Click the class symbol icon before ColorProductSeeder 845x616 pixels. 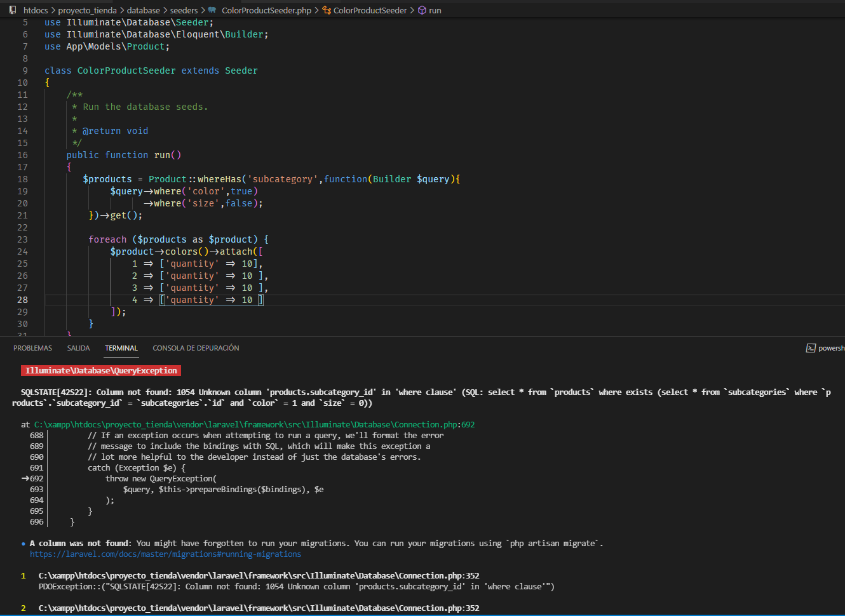click(x=327, y=10)
